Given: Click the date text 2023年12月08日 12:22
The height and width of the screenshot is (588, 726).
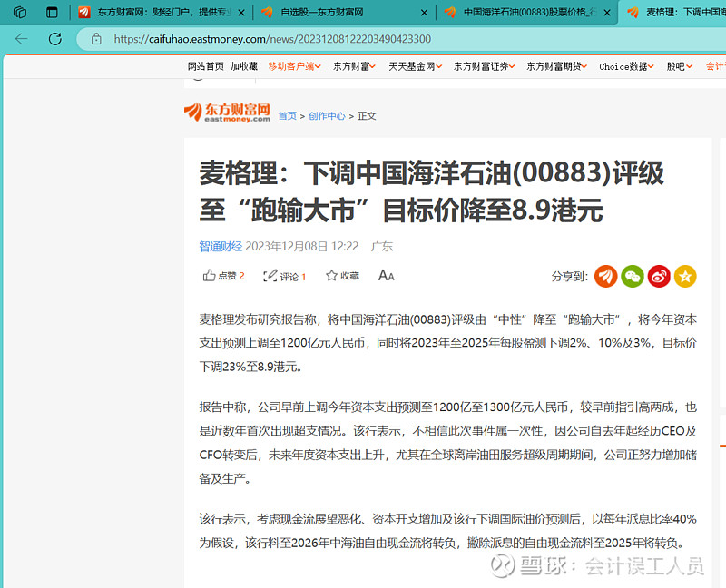Looking at the screenshot, I should [x=302, y=246].
